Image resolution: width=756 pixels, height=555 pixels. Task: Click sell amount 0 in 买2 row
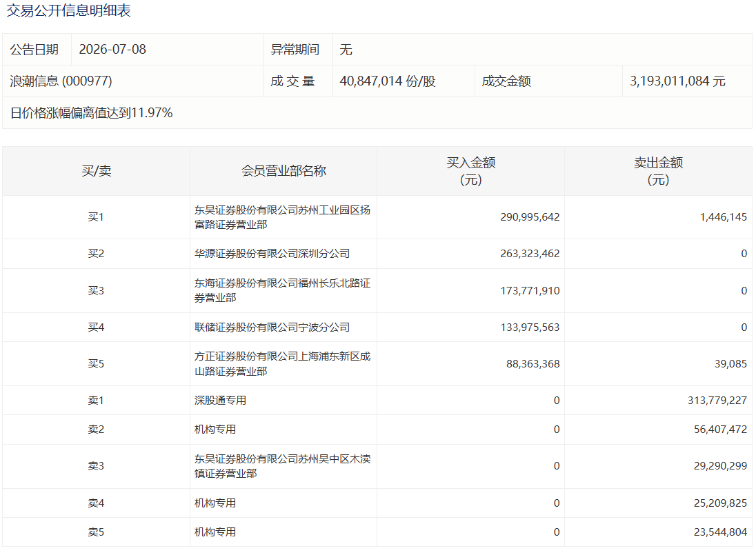pyautogui.click(x=744, y=254)
